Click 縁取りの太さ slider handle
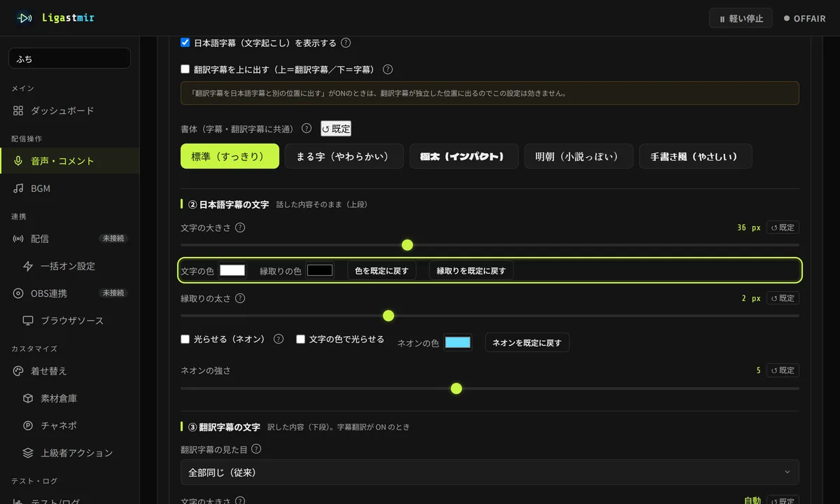Viewport: 840px width, 504px height. click(x=388, y=316)
